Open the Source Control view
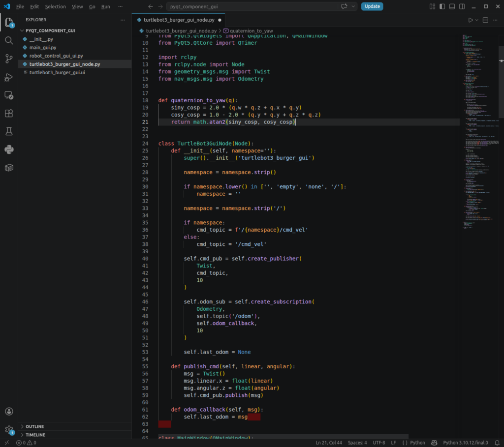Image resolution: width=504 pixels, height=447 pixels. click(x=9, y=59)
